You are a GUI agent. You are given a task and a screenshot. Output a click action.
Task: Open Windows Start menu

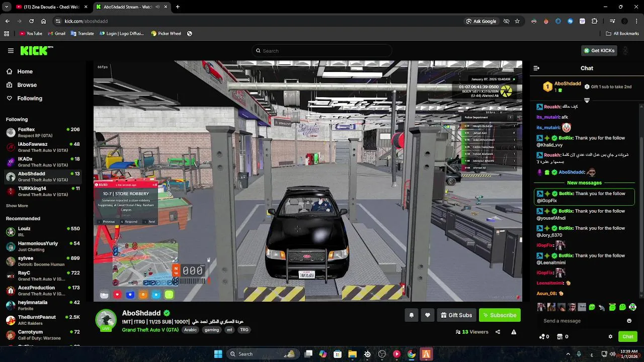coord(218,354)
